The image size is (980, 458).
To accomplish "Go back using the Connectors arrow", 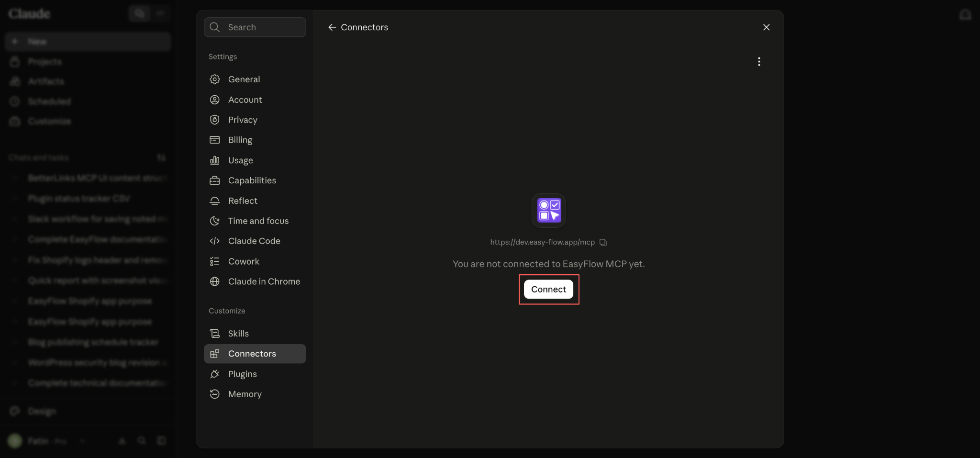I will 332,27.
